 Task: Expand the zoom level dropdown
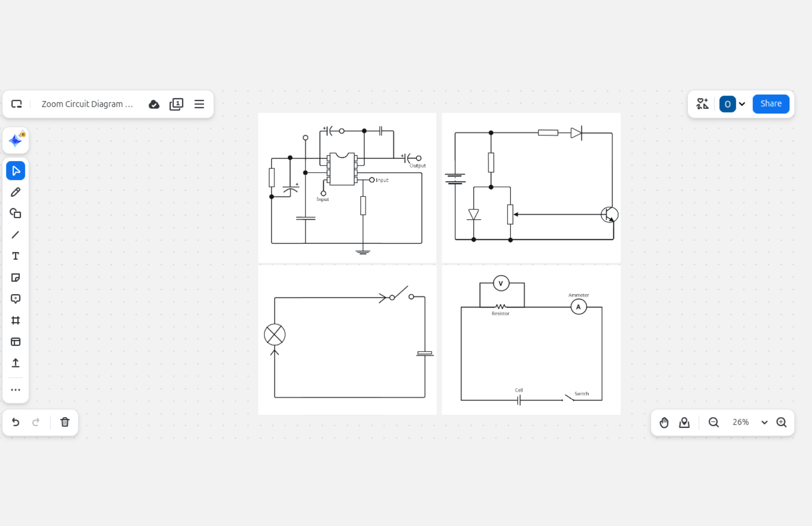pos(764,422)
